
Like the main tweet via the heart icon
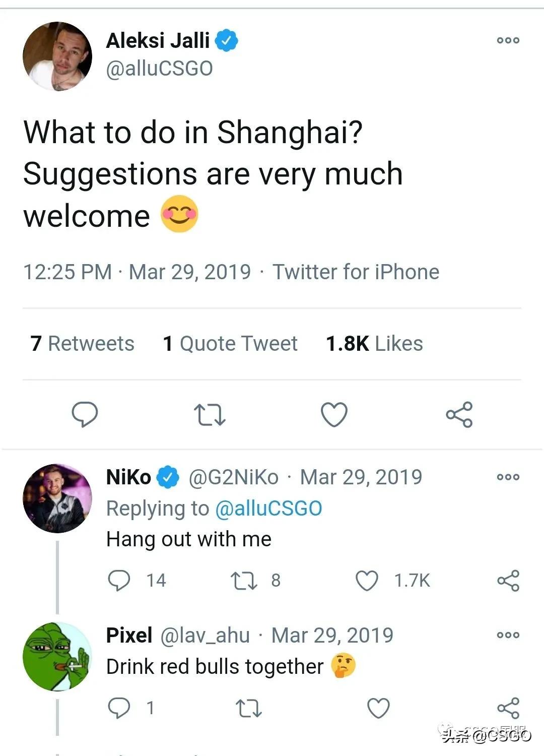(334, 414)
